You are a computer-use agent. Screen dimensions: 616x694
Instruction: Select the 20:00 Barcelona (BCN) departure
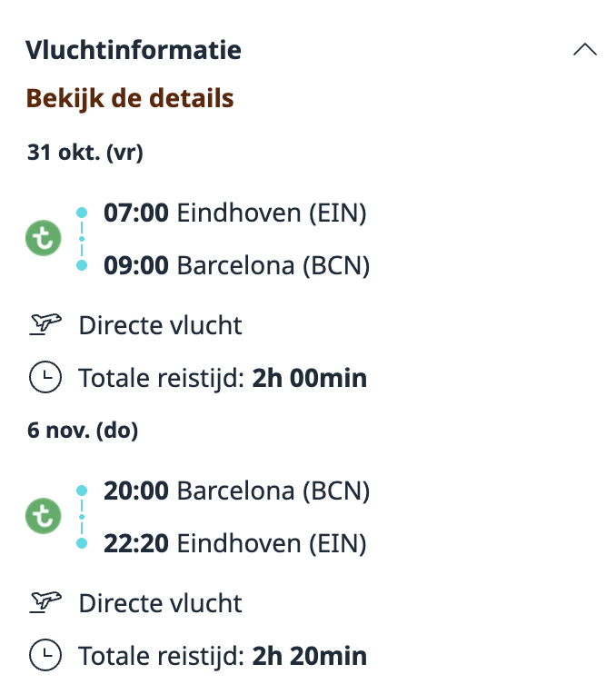(236, 491)
